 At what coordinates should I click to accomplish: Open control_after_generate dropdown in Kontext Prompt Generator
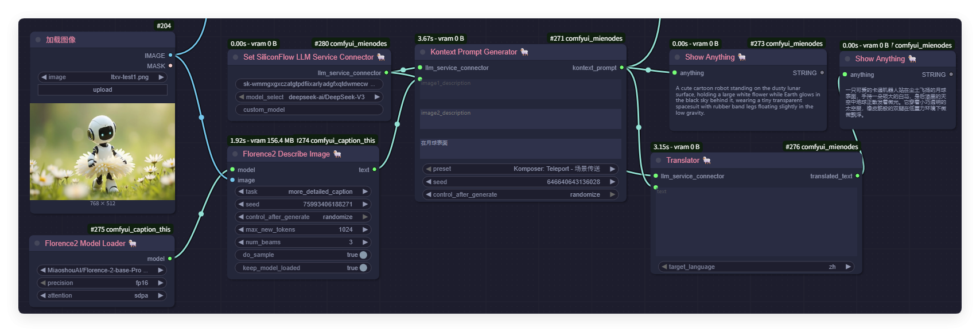coord(520,195)
